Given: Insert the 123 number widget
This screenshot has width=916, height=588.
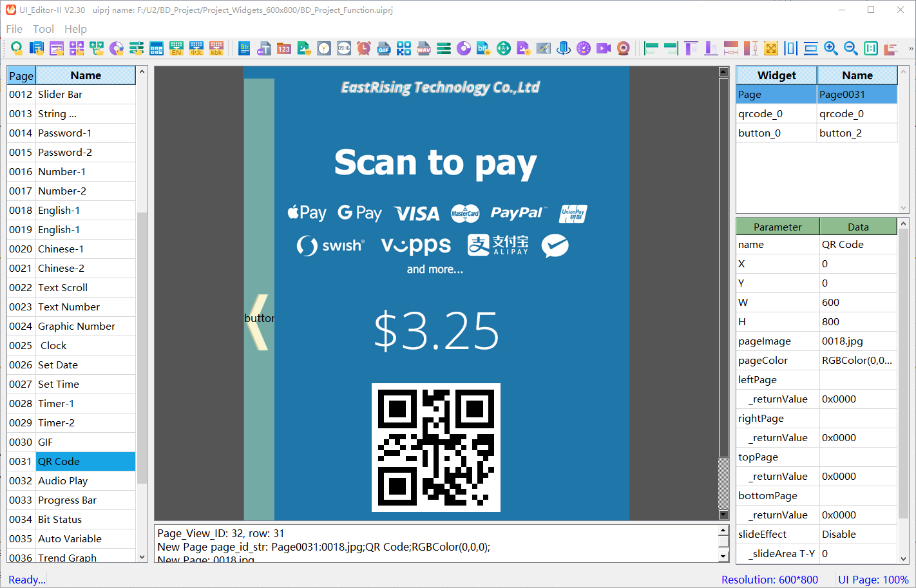Looking at the screenshot, I should [284, 48].
